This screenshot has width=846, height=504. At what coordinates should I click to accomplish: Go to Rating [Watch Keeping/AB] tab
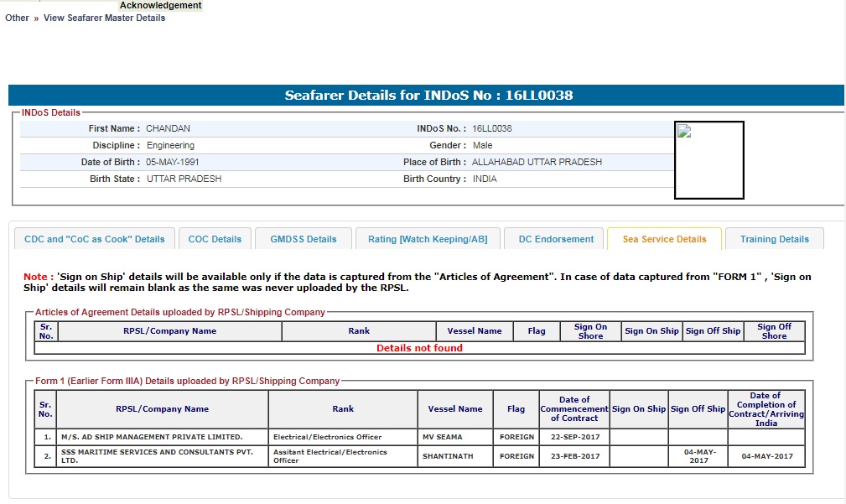coord(428,239)
